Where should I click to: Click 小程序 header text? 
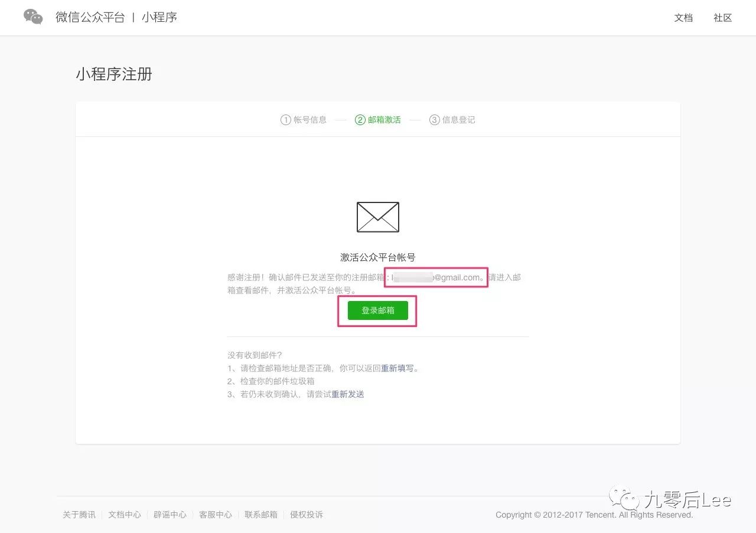point(159,17)
